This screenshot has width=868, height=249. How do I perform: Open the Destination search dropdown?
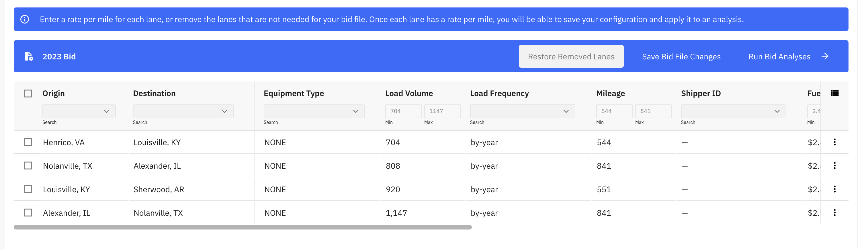[x=183, y=111]
